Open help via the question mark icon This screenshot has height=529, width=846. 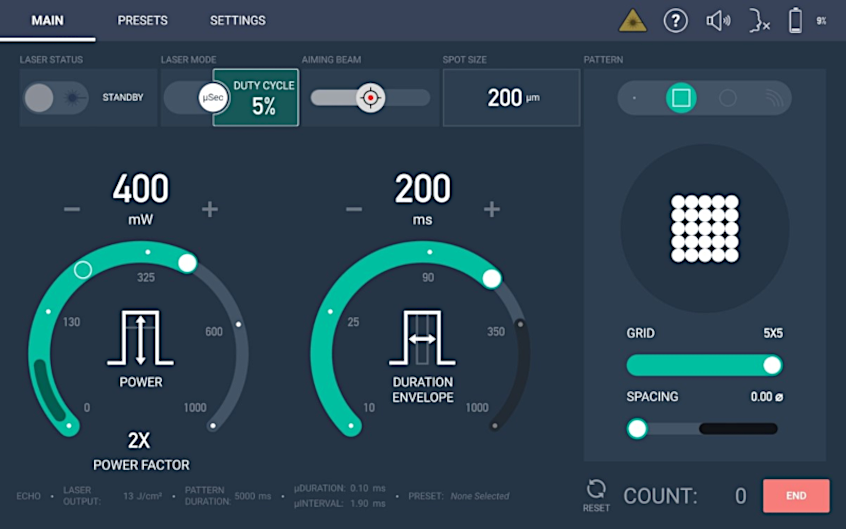tap(676, 20)
